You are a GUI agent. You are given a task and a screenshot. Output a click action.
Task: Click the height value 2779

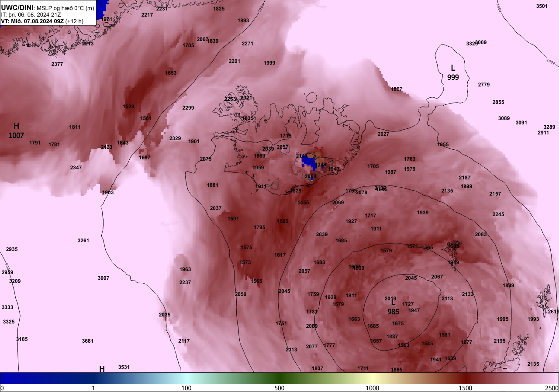click(x=484, y=85)
